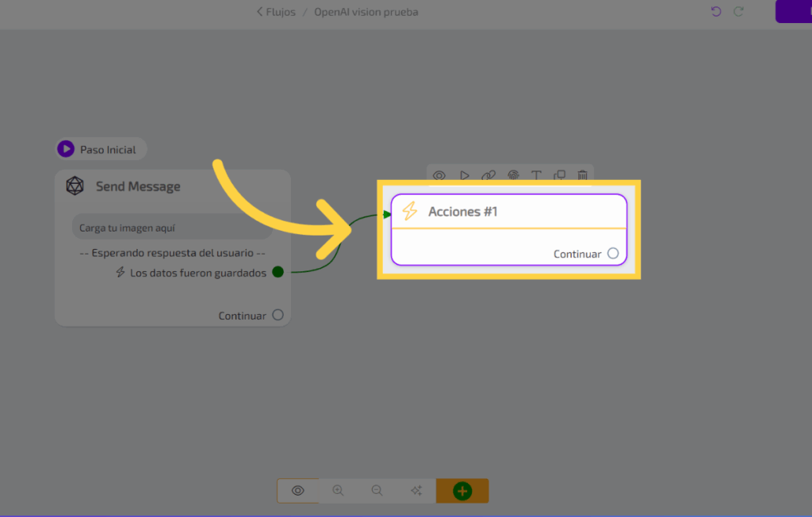
Task: Click the Continuar connector on Acciones #1
Action: pos(613,254)
